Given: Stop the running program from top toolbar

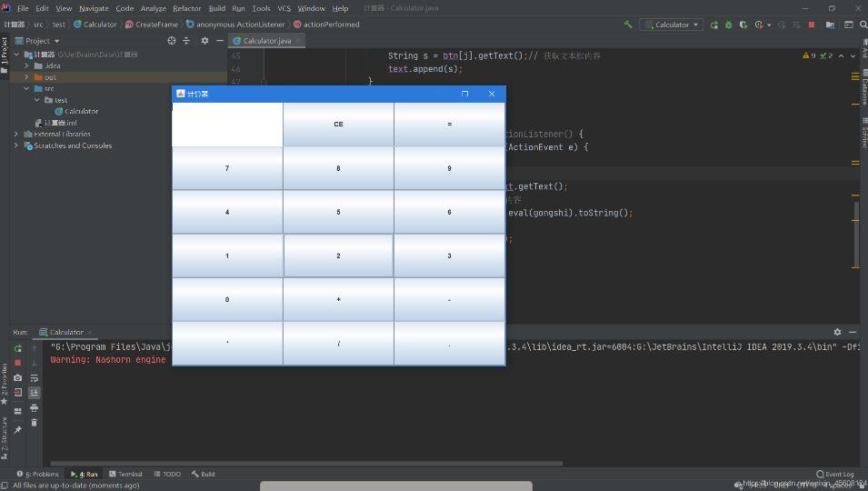Looking at the screenshot, I should click(811, 25).
